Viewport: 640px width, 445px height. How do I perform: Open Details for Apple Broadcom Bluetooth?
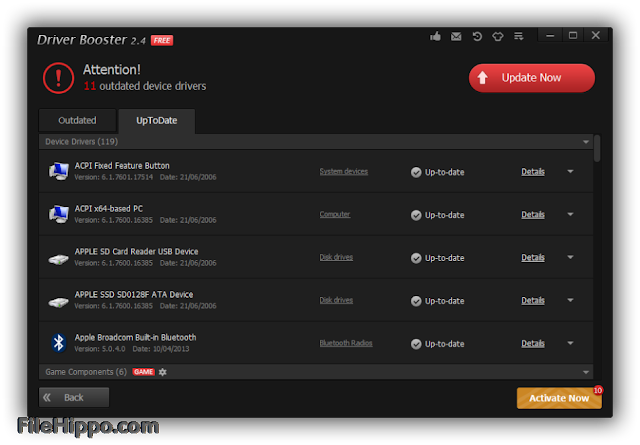click(533, 343)
